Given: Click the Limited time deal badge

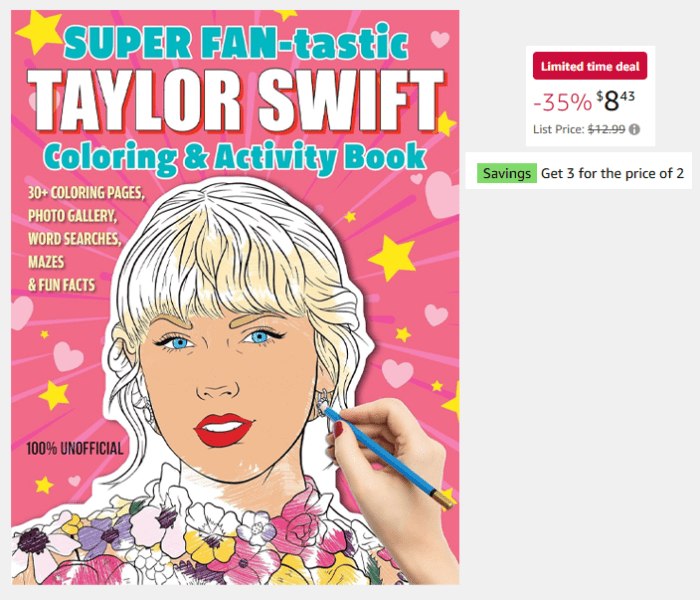Looking at the screenshot, I should [x=590, y=66].
